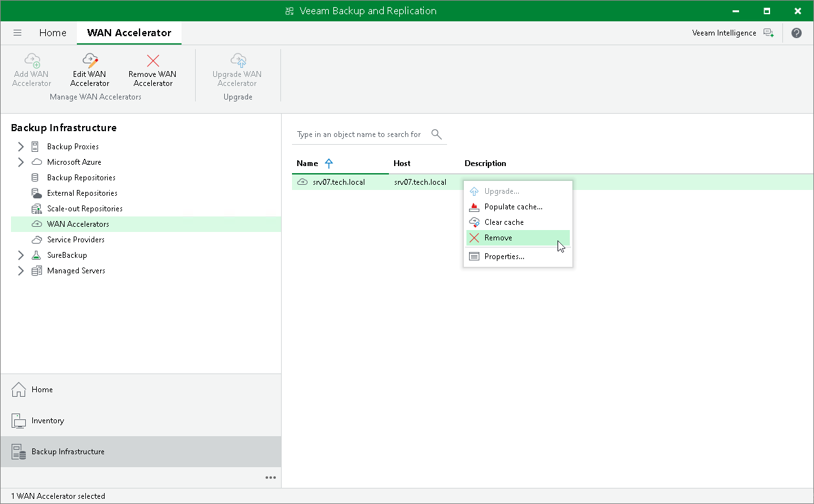Expand the SureBackup tree node
814x504 pixels.
coord(21,255)
